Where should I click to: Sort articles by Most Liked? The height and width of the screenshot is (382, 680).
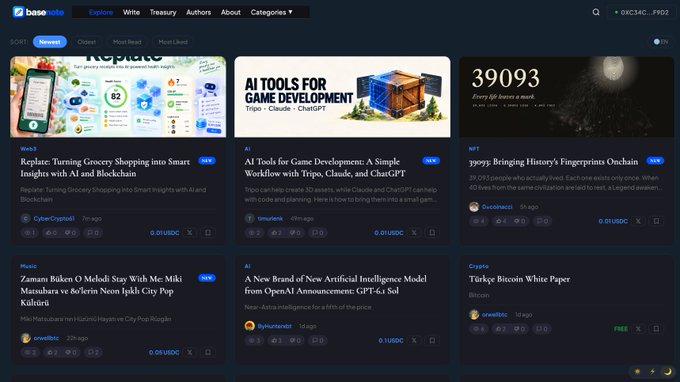point(173,42)
